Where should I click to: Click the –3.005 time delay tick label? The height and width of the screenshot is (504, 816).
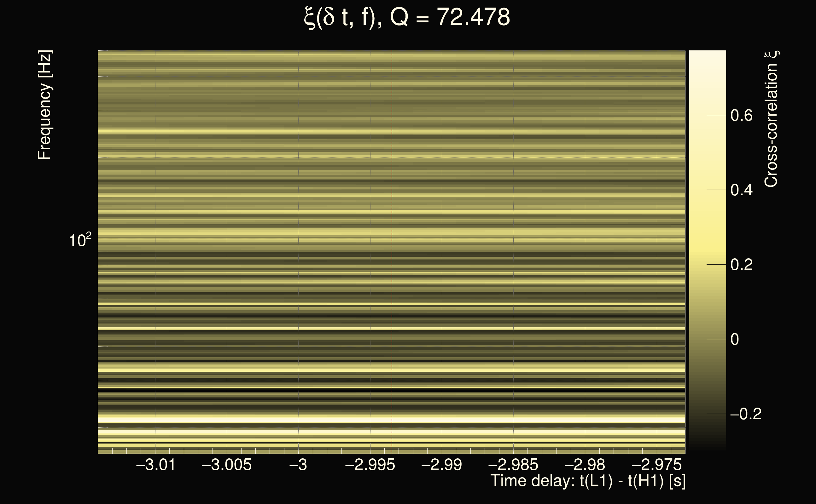click(x=227, y=465)
